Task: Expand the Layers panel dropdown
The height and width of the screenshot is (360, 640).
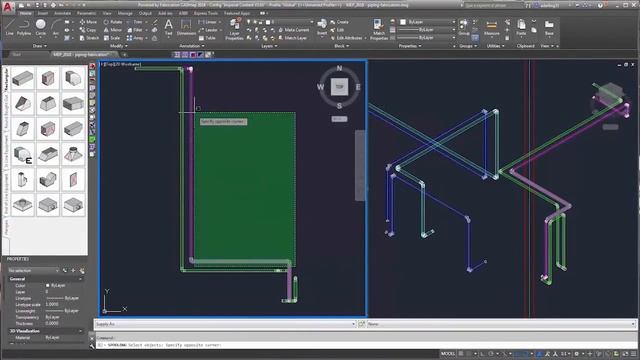Action: tap(269, 46)
